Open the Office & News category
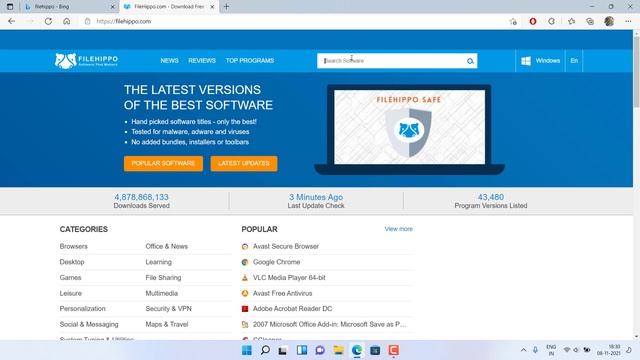Viewport: 640px width, 360px height. 167,247
